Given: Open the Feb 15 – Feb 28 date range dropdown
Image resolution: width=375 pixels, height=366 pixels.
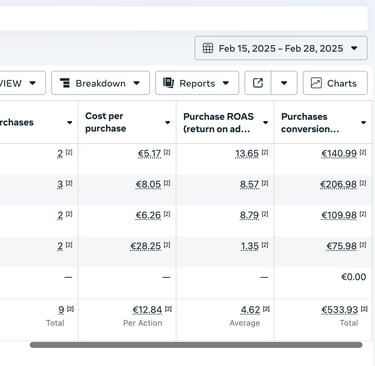Looking at the screenshot, I should (x=281, y=48).
